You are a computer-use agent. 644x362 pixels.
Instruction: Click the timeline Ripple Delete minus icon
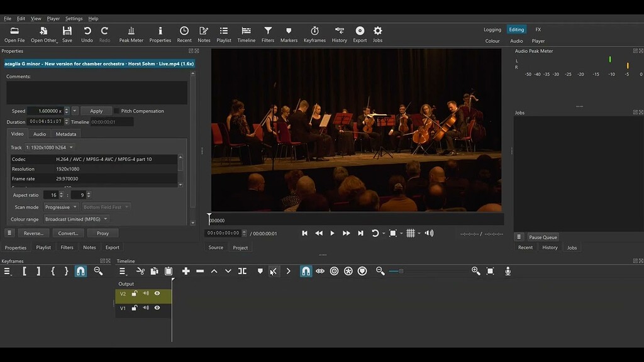200,271
